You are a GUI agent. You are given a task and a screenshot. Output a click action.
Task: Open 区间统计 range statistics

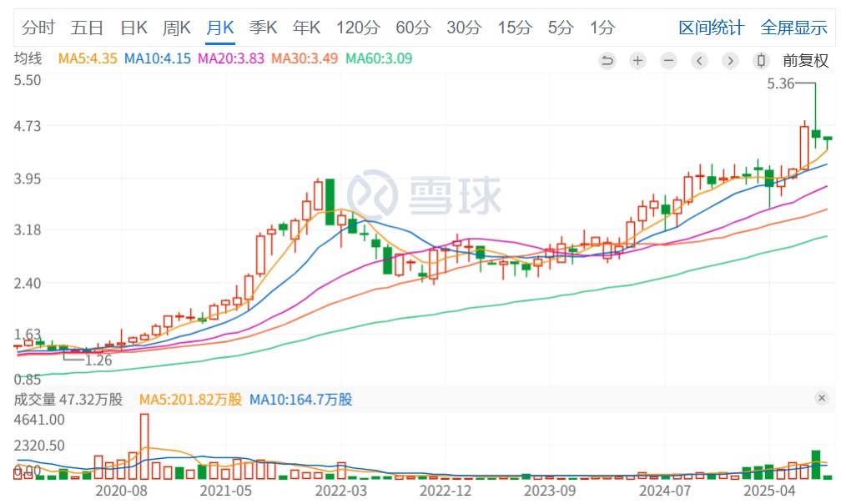point(712,28)
